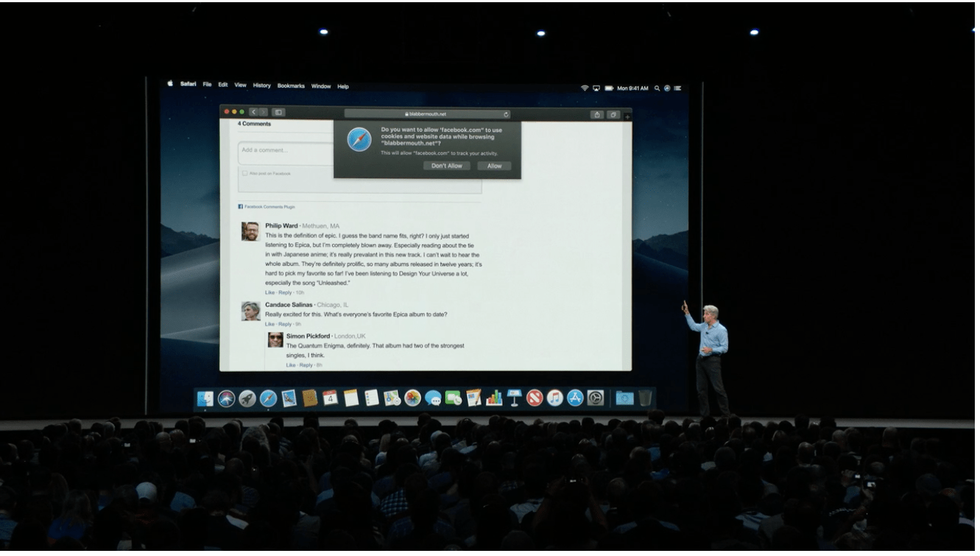
Task: Open Maps from the Dock
Action: [390, 398]
